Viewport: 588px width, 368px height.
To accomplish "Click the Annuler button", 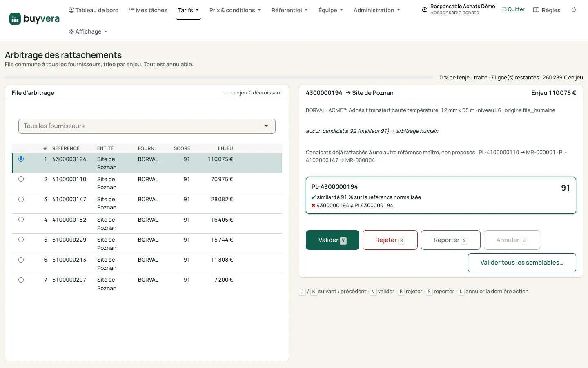I will 512,240.
